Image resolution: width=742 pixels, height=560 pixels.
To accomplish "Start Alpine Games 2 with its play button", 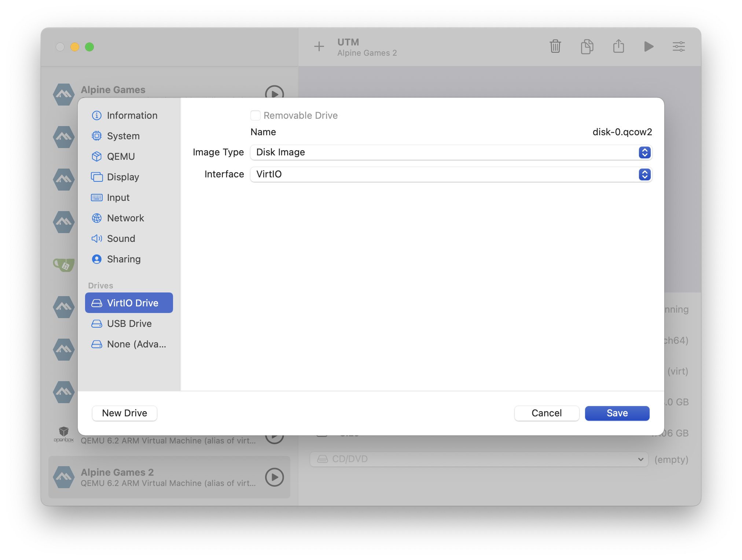I will 274,478.
